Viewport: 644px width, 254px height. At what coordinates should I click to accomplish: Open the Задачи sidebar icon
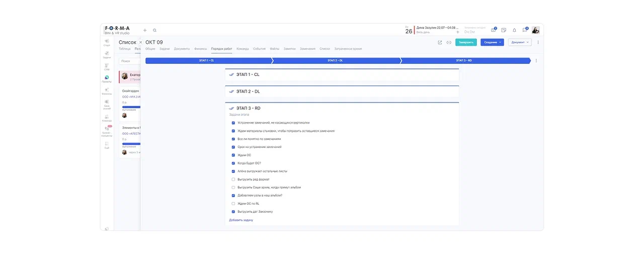coord(107,54)
